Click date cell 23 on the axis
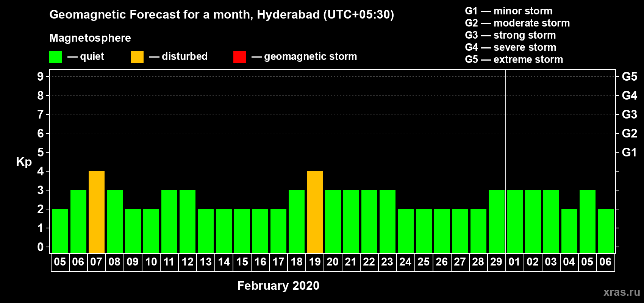 388,262
